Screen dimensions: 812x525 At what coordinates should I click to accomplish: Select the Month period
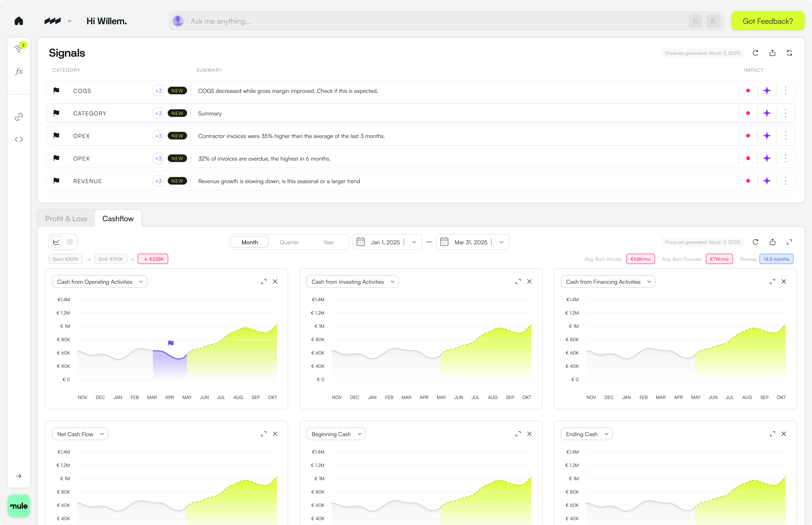point(250,242)
